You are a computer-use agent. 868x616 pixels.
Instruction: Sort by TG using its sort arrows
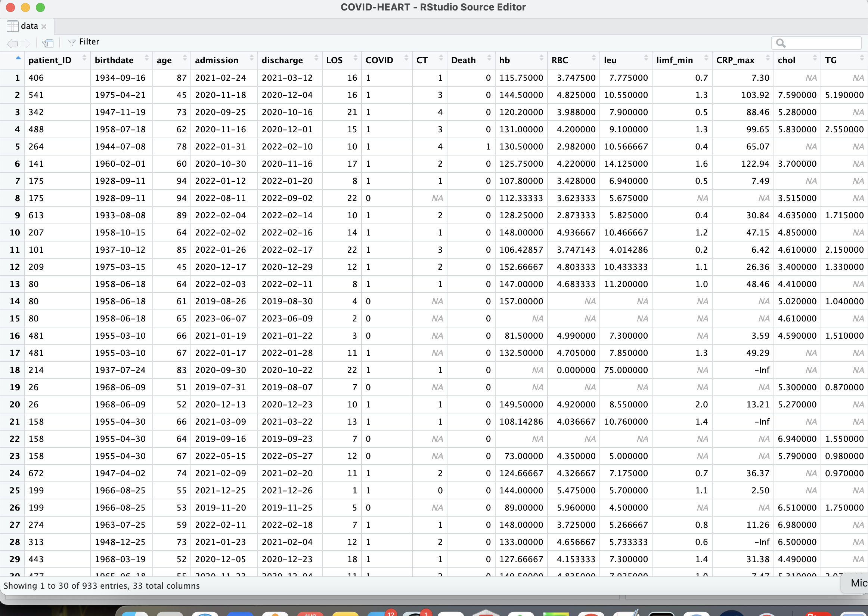(x=862, y=58)
